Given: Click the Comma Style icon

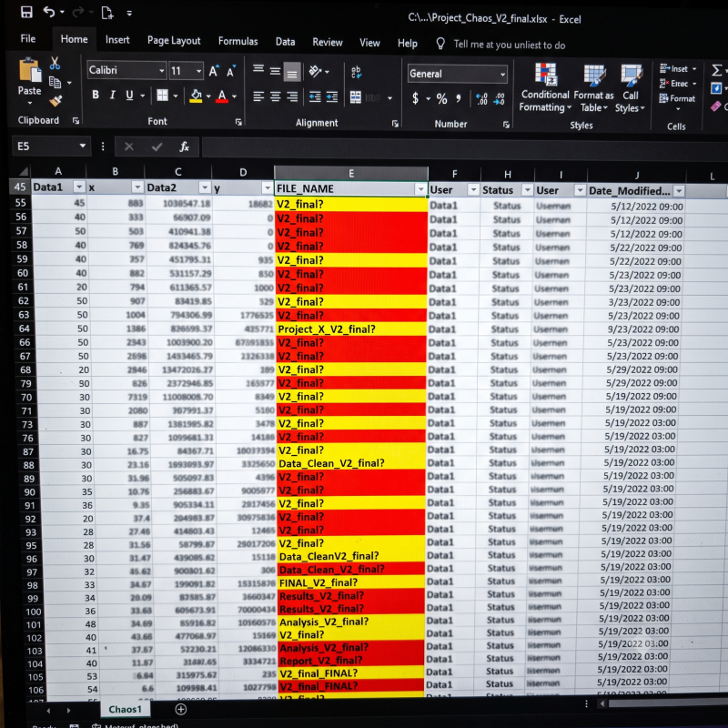Looking at the screenshot, I should 459,98.
